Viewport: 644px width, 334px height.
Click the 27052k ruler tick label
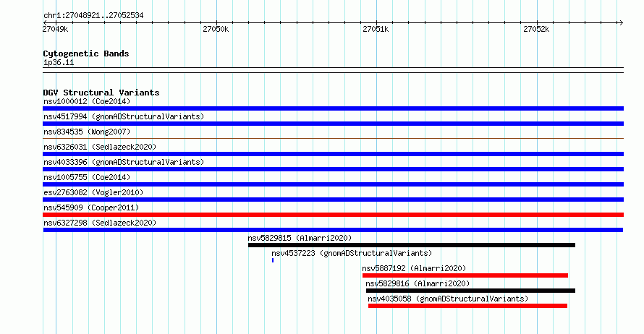pos(536,29)
